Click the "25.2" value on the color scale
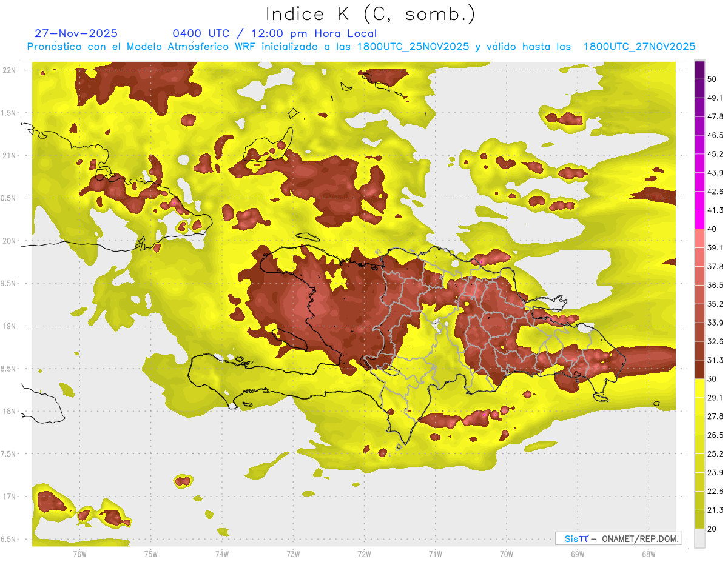Viewport: 728px width, 562px height. 716,453
